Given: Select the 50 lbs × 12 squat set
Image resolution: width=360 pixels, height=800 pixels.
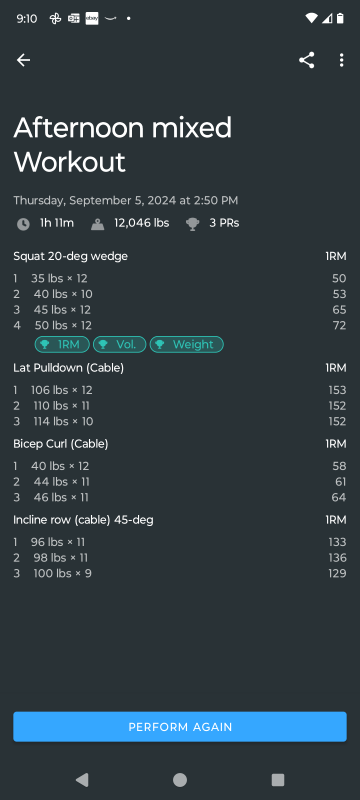Looking at the screenshot, I should pyautogui.click(x=180, y=325).
